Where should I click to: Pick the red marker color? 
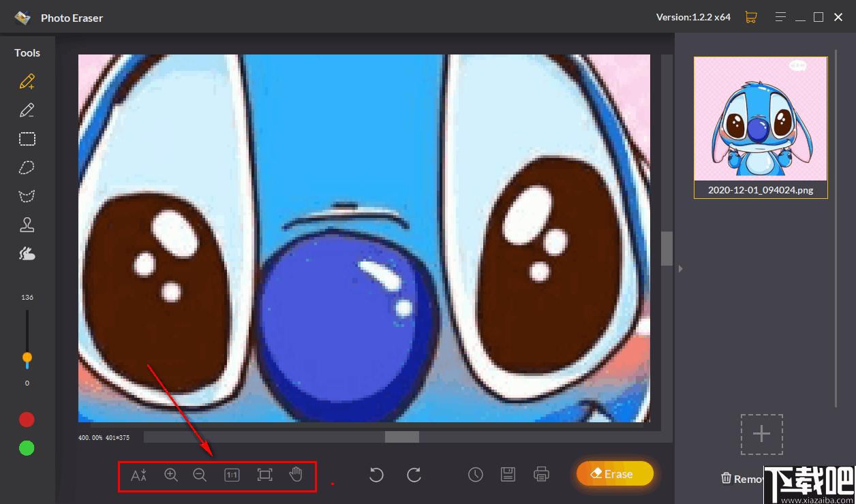coord(27,420)
